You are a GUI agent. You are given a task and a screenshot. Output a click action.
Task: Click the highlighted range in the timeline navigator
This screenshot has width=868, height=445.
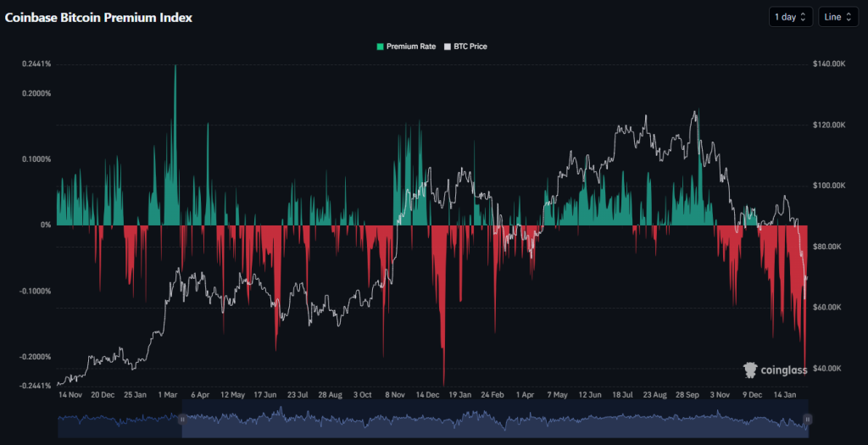(x=492, y=420)
